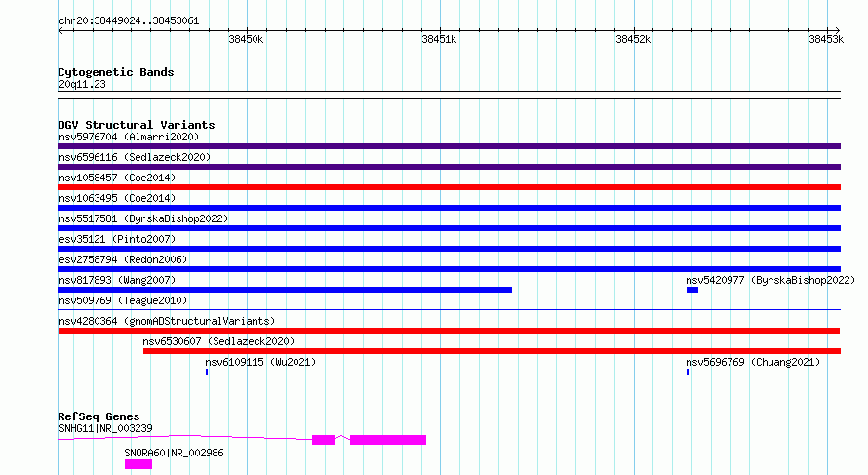Image resolution: width=868 pixels, height=475 pixels.
Task: Click the first SNHG11 exon block
Action: pos(323,440)
